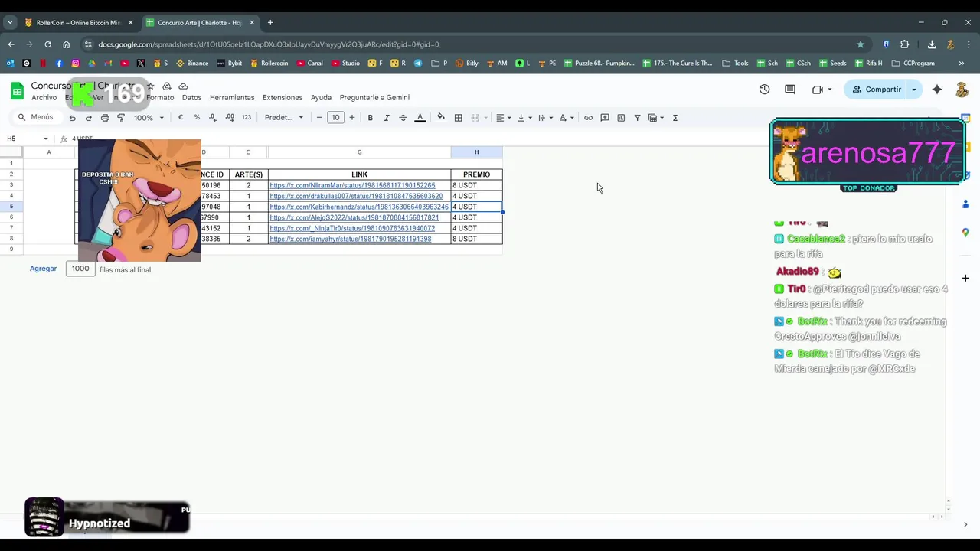980x551 pixels.
Task: Open the zoom 100% dropdown
Action: click(x=149, y=118)
